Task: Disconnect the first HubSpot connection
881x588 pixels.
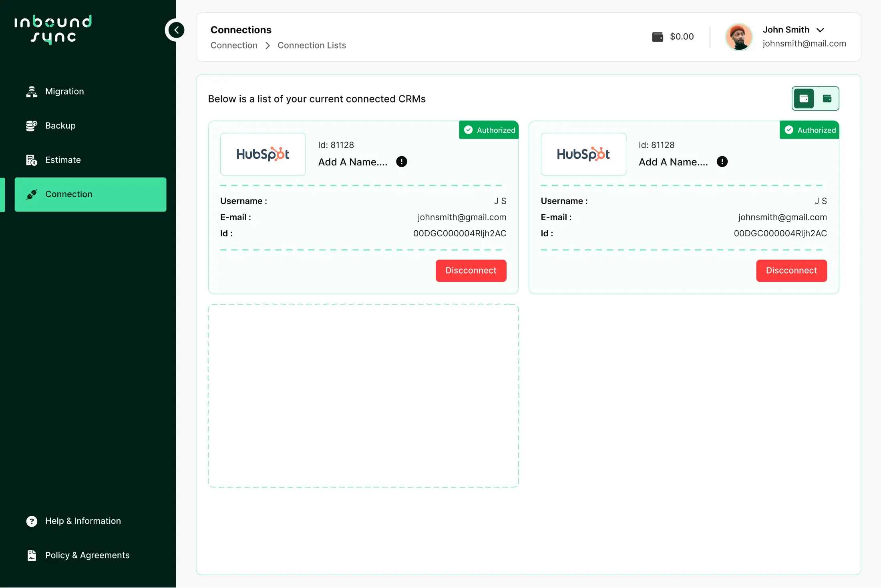Action: pyautogui.click(x=471, y=271)
